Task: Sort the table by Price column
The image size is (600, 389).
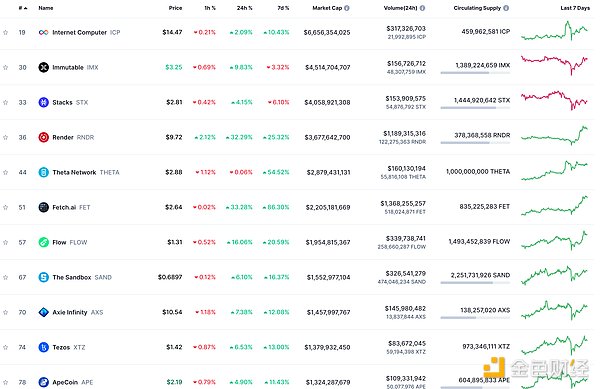Action: pos(175,8)
